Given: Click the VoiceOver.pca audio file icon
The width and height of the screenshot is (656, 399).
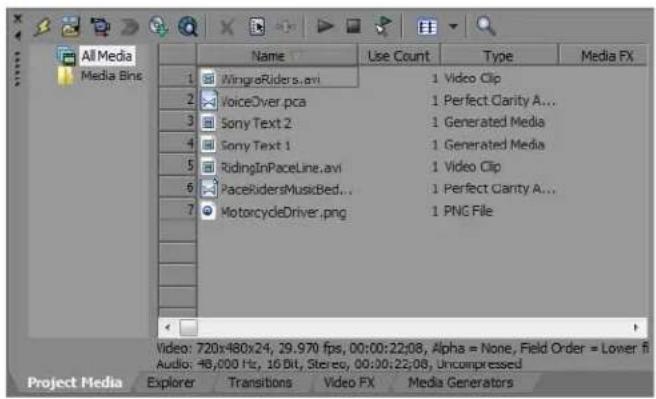Looking at the screenshot, I should 209,101.
